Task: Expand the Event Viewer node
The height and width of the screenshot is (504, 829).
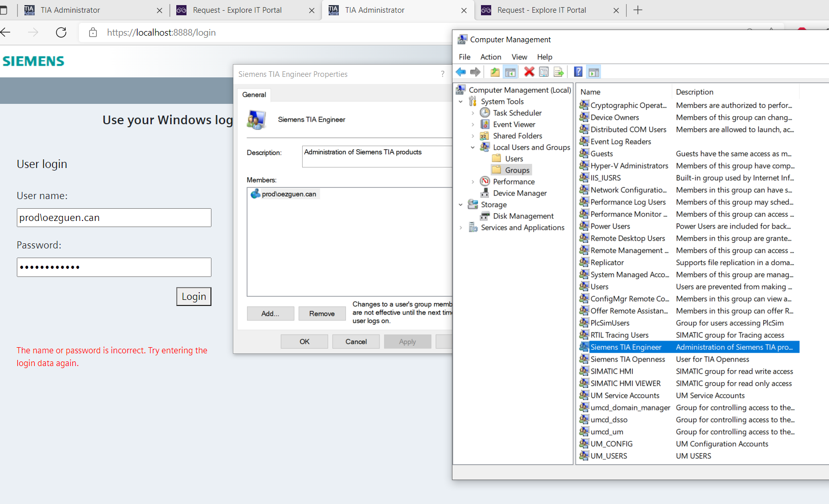Action: point(473,124)
